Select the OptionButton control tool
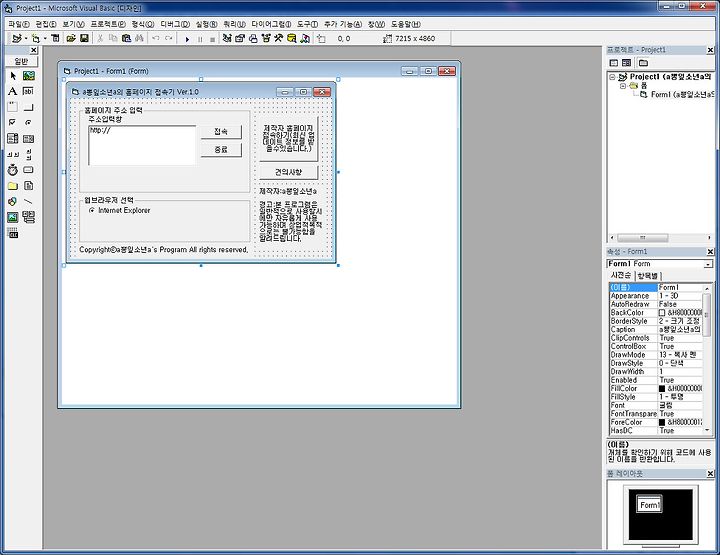720x555 pixels. pyautogui.click(x=28, y=123)
